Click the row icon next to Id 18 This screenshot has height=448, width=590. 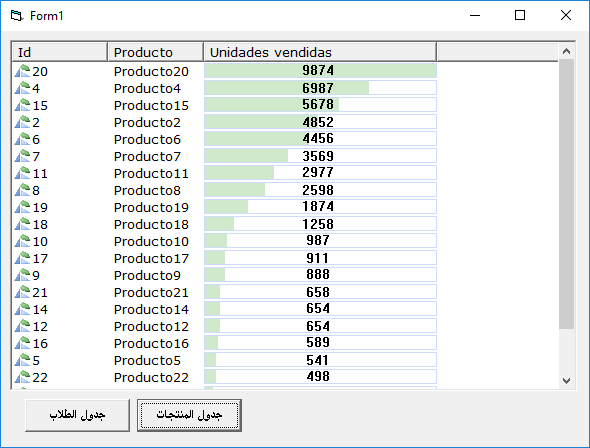(22, 224)
